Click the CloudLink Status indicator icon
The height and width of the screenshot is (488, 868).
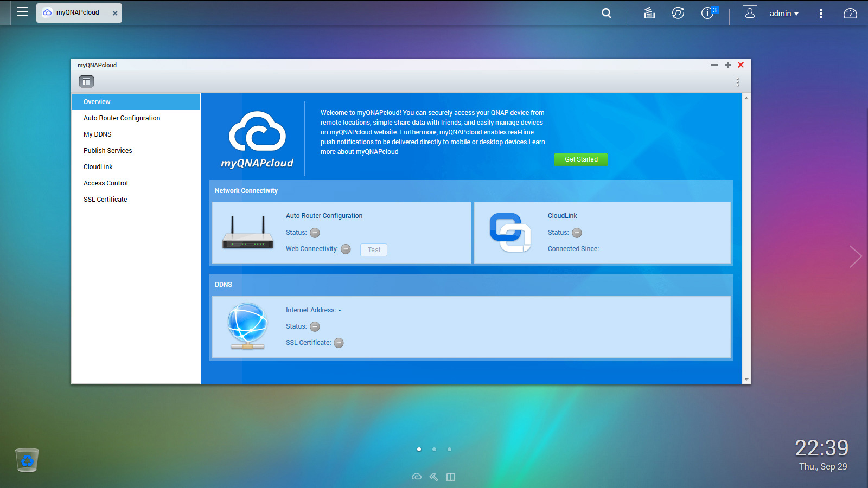click(577, 233)
